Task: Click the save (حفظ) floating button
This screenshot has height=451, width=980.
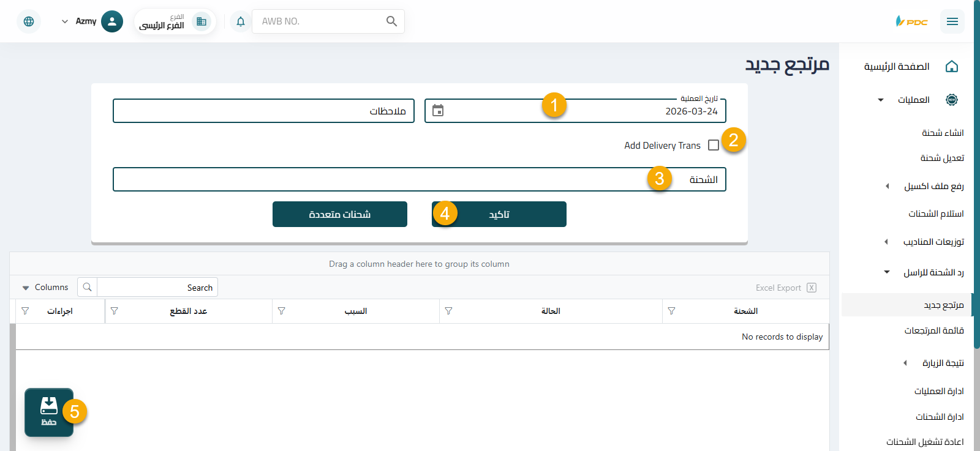Action: pos(49,412)
